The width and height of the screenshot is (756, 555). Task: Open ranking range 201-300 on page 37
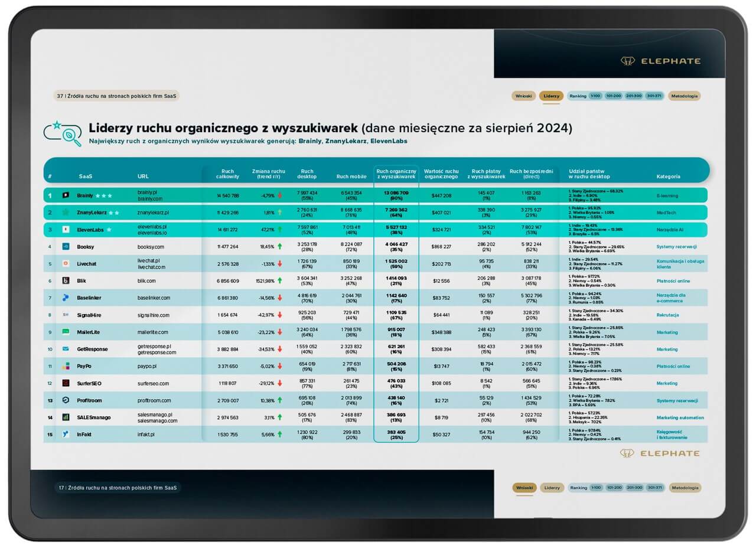click(634, 96)
